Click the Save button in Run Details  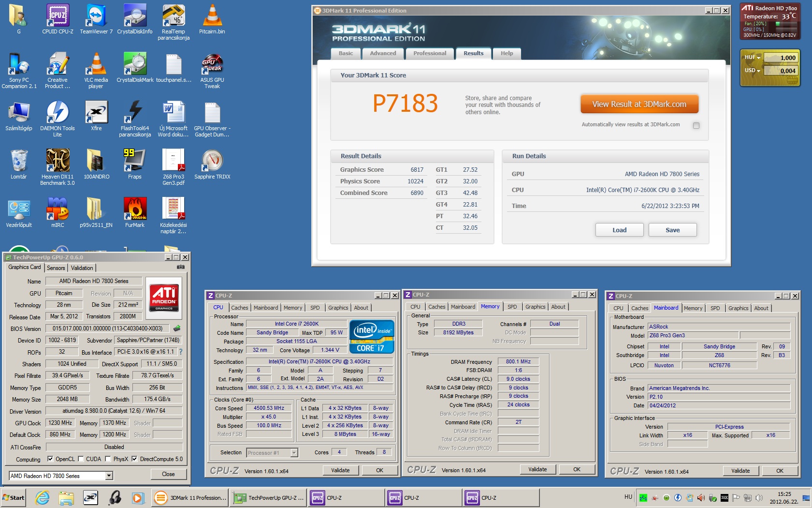pyautogui.click(x=672, y=230)
